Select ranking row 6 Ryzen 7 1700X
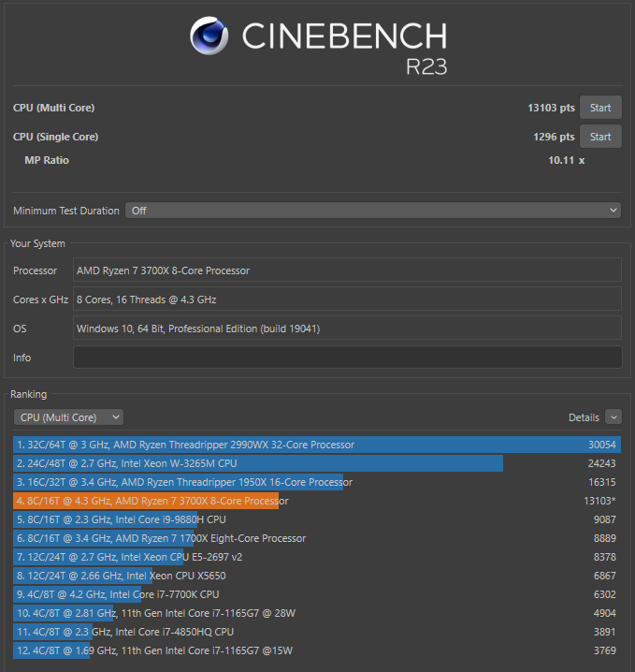The image size is (635, 672). click(317, 538)
